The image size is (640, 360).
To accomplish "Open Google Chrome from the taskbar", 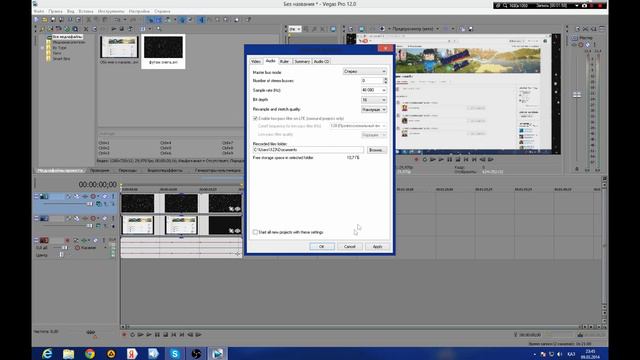I will tap(90, 353).
